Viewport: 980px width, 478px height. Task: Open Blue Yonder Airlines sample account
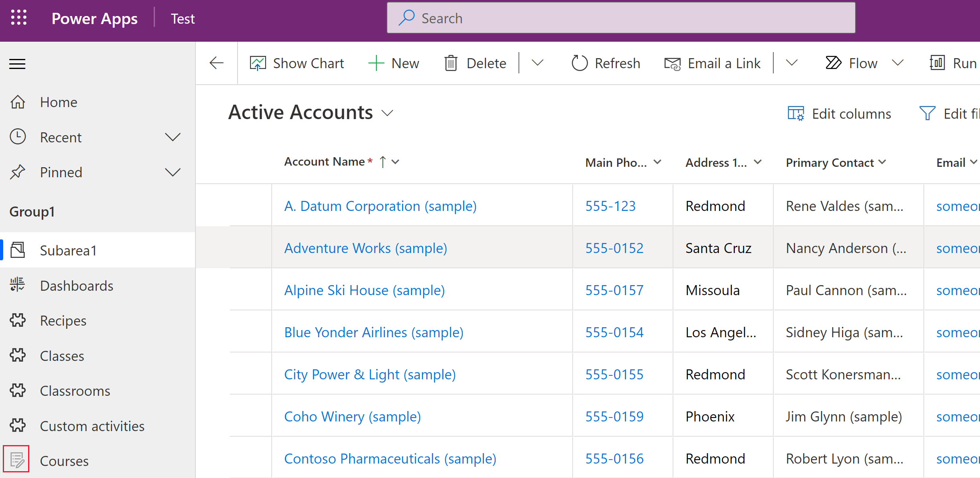click(374, 332)
